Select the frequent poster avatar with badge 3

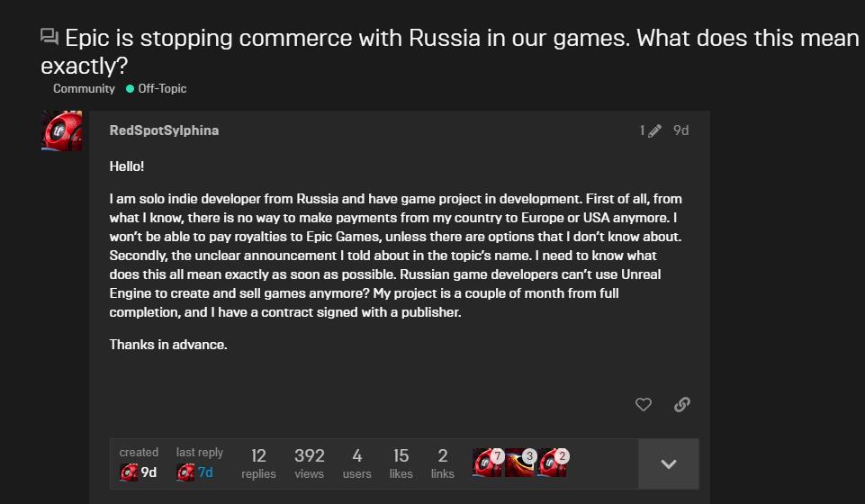click(518, 463)
